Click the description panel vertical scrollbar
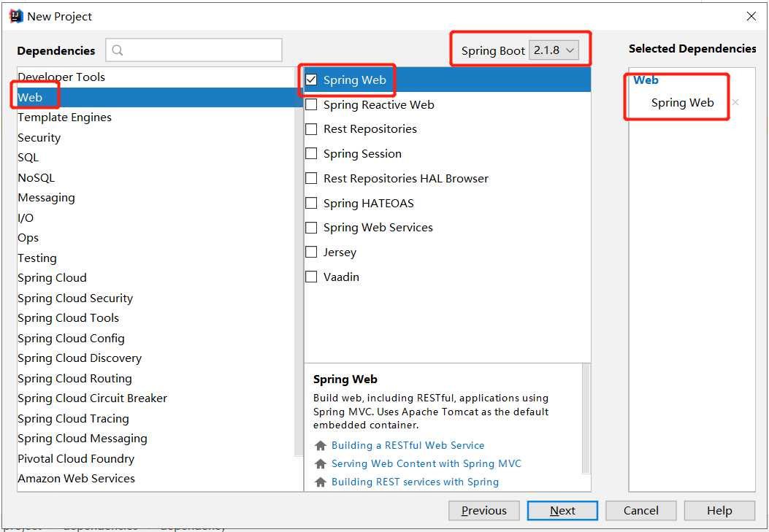The image size is (769, 532). [586, 419]
